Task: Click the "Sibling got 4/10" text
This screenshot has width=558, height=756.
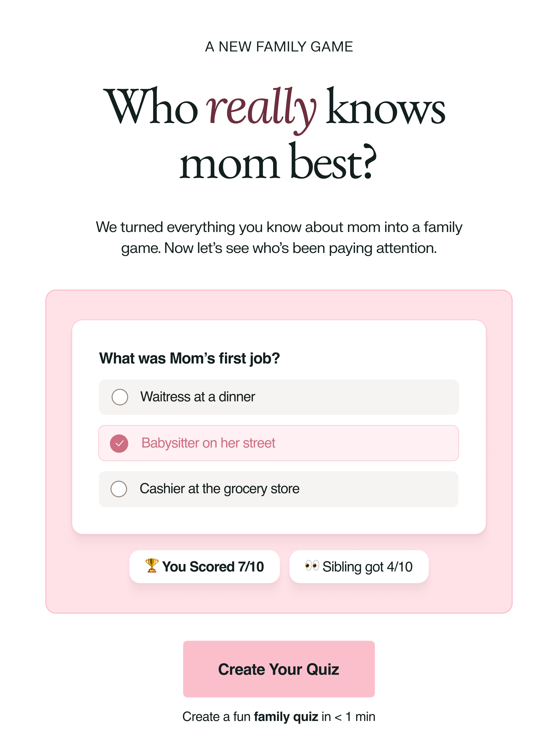Action: pyautogui.click(x=367, y=567)
